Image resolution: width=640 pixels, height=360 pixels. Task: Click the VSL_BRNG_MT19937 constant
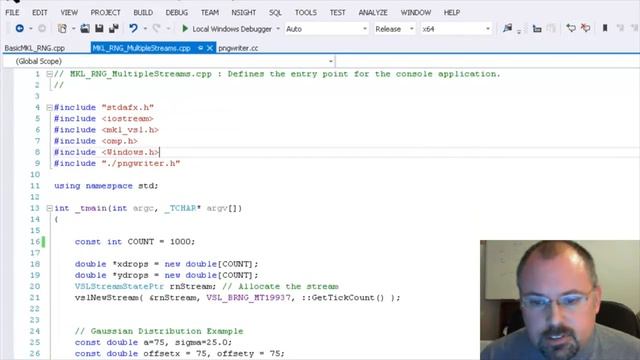click(x=249, y=298)
